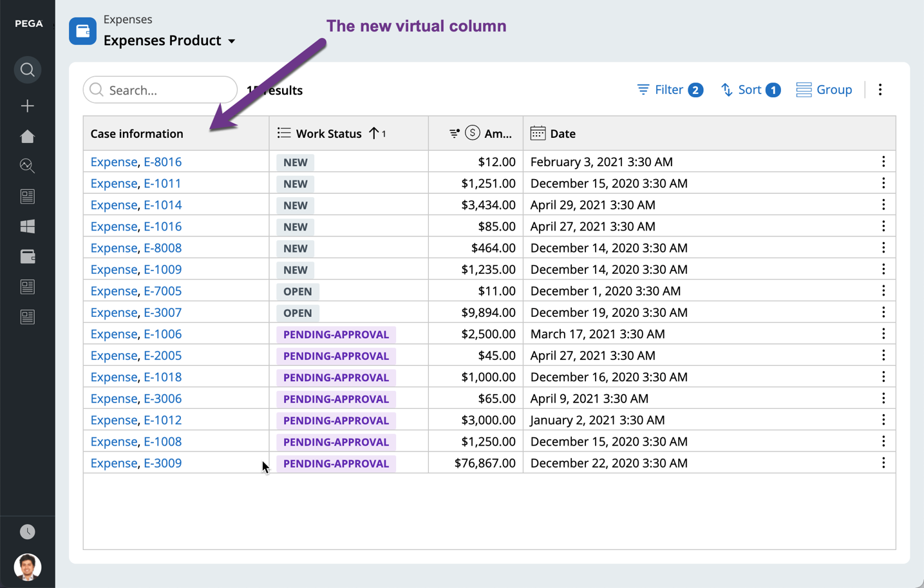This screenshot has width=924, height=588.
Task: Click date January 2, 2021 3:30 AM
Action: 598,420
